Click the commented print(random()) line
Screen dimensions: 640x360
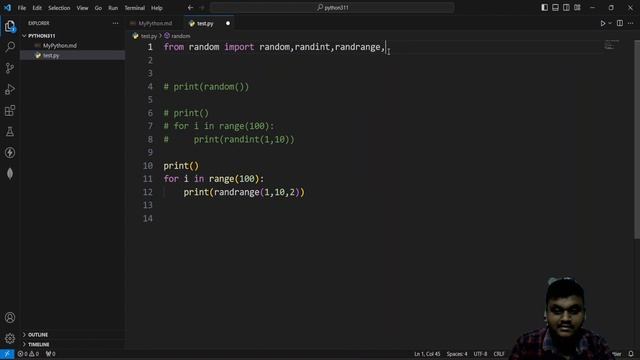[x=206, y=87]
